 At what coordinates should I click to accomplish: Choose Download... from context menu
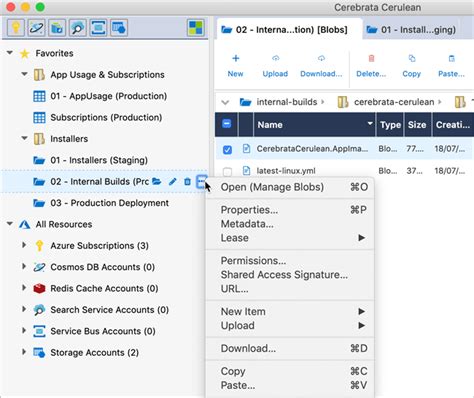tap(290, 349)
